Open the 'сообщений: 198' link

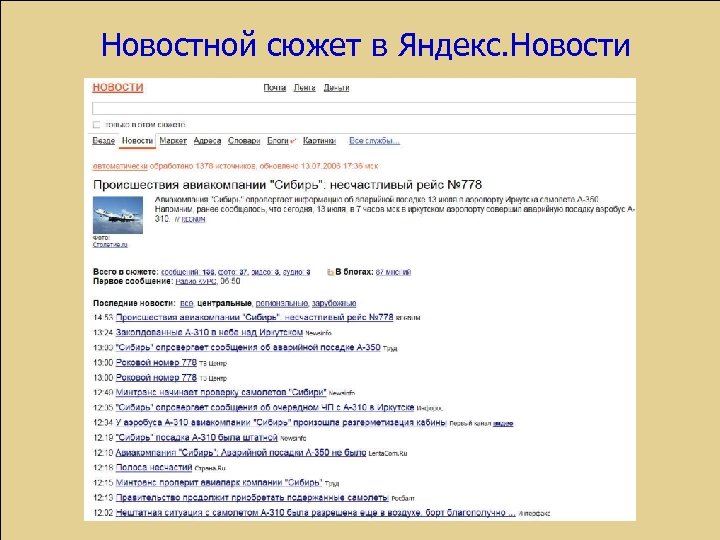coord(188,272)
